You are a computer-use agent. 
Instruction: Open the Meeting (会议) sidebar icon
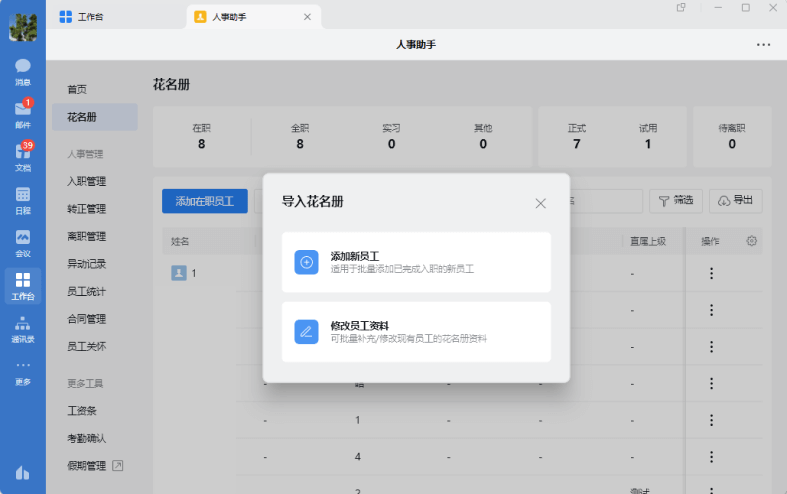pyautogui.click(x=23, y=243)
